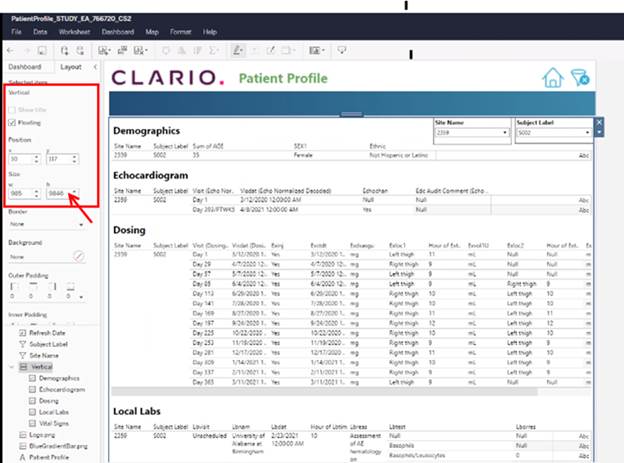
Task: Select Subject Label in item hierarchy
Action: [44, 344]
